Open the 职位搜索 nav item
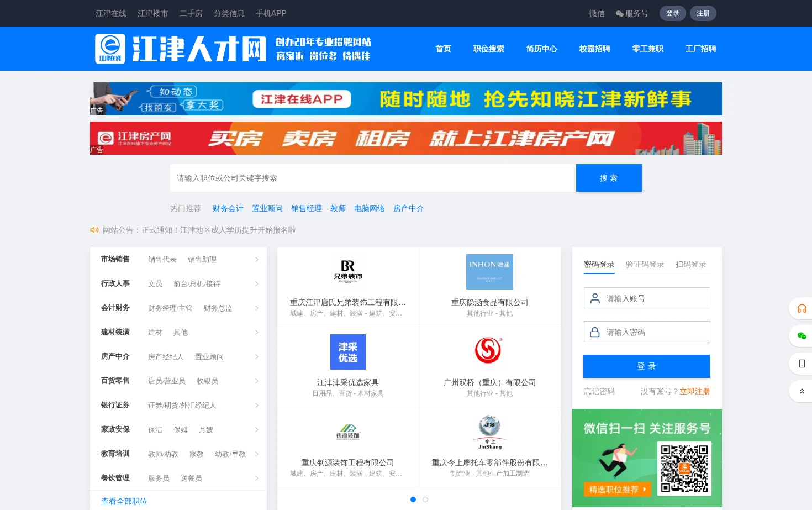The image size is (812, 510). (x=489, y=49)
